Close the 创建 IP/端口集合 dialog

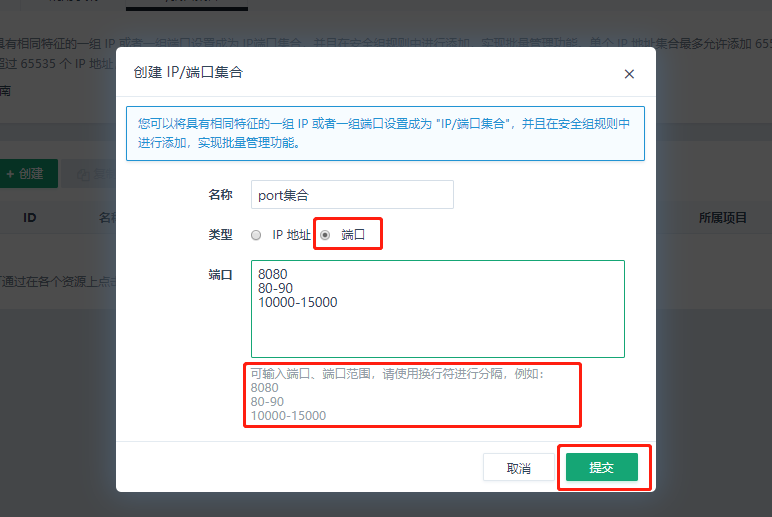[629, 74]
